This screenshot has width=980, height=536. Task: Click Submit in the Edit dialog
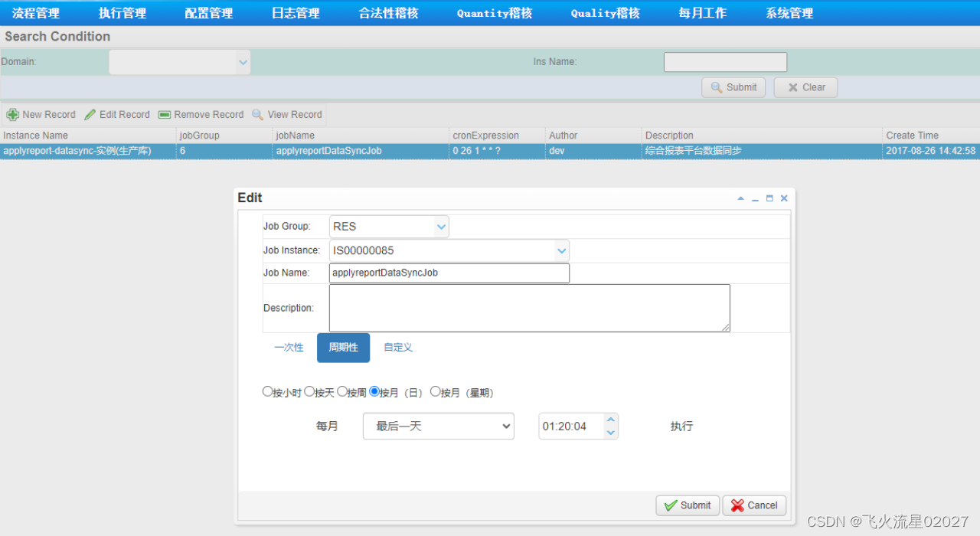click(x=688, y=505)
